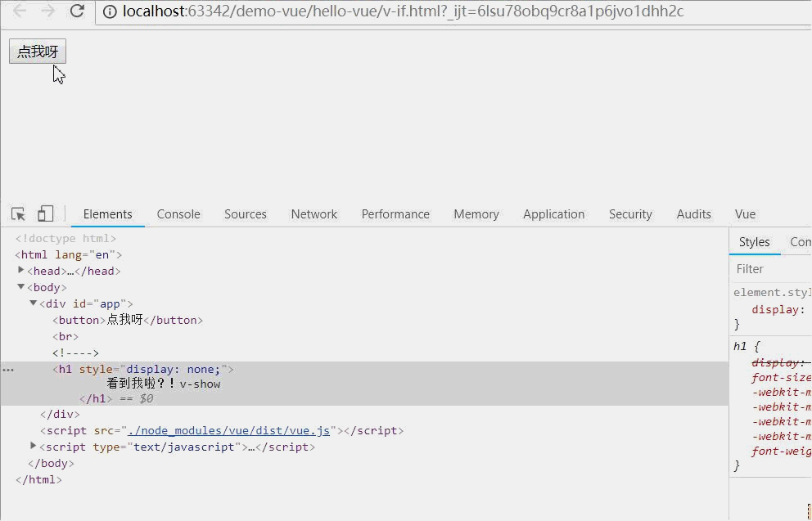Image resolution: width=812 pixels, height=521 pixels.
Task: Switch to the Elements tab
Action: click(x=108, y=214)
